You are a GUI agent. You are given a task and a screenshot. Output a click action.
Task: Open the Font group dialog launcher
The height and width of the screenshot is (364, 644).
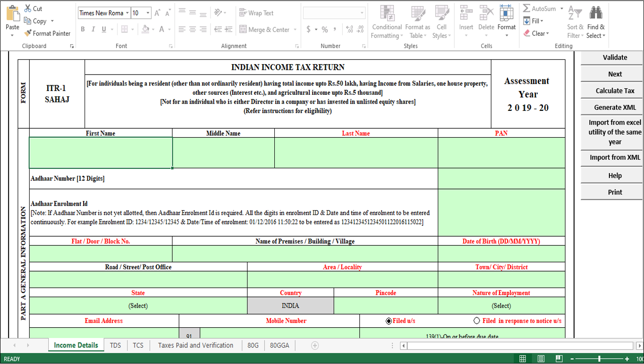pos(171,46)
